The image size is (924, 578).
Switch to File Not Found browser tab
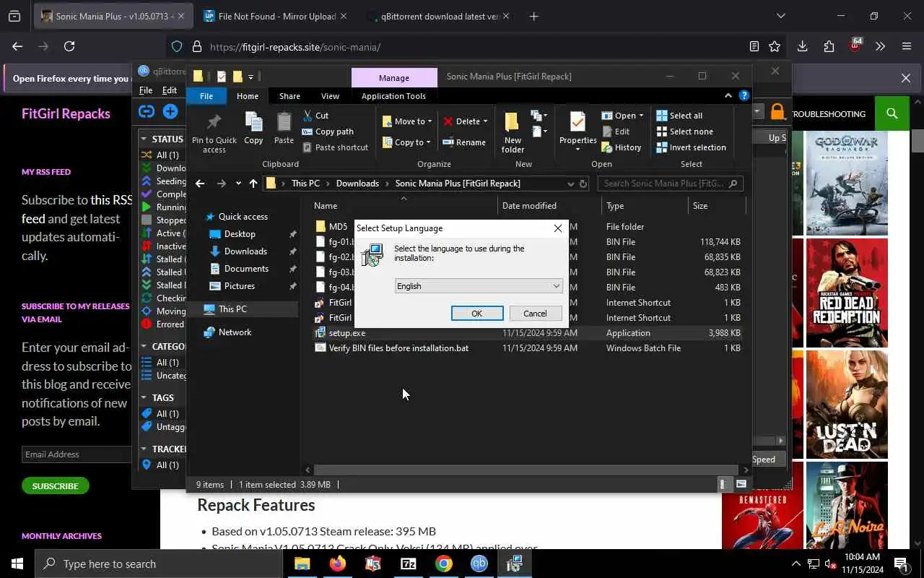pyautogui.click(x=276, y=16)
